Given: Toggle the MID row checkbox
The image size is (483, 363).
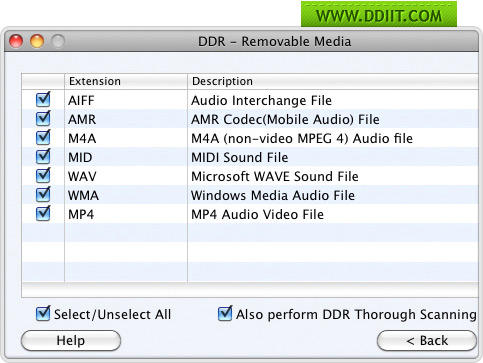Looking at the screenshot, I should (43, 157).
